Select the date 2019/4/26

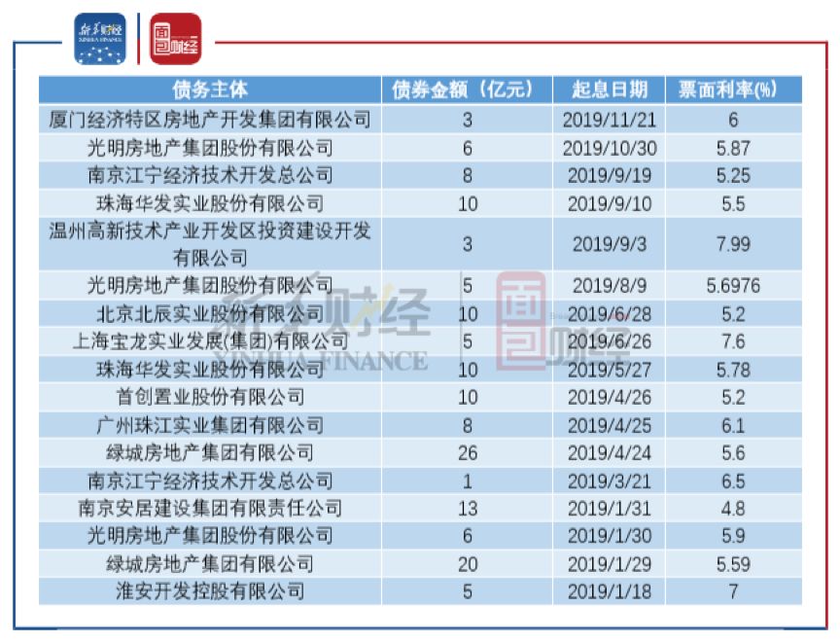click(x=610, y=397)
